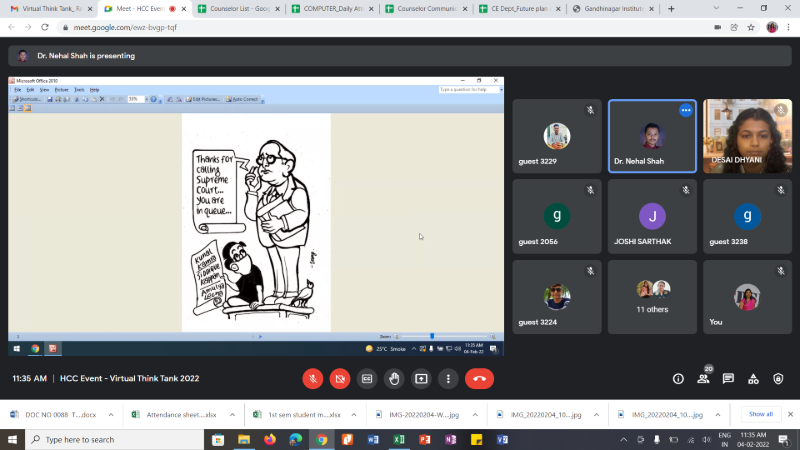Open the Windows Start menu

tap(12, 439)
